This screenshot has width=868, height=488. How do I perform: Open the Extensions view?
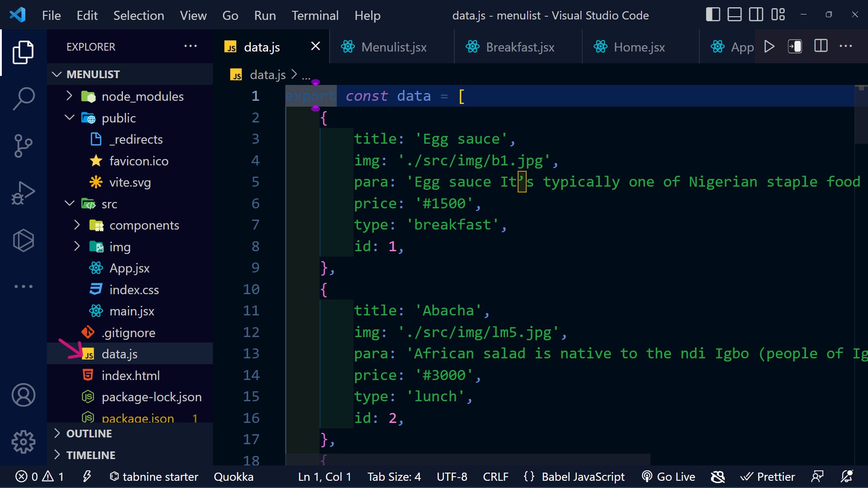(23, 240)
